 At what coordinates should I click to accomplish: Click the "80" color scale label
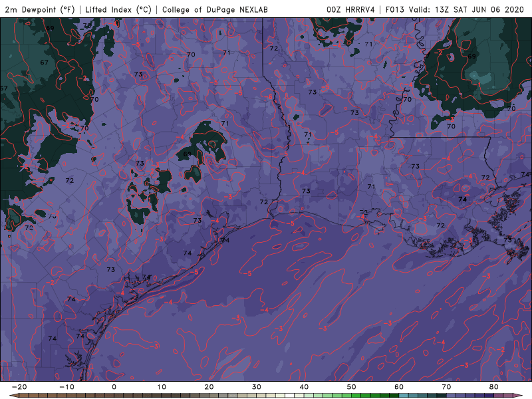[x=494, y=387]
